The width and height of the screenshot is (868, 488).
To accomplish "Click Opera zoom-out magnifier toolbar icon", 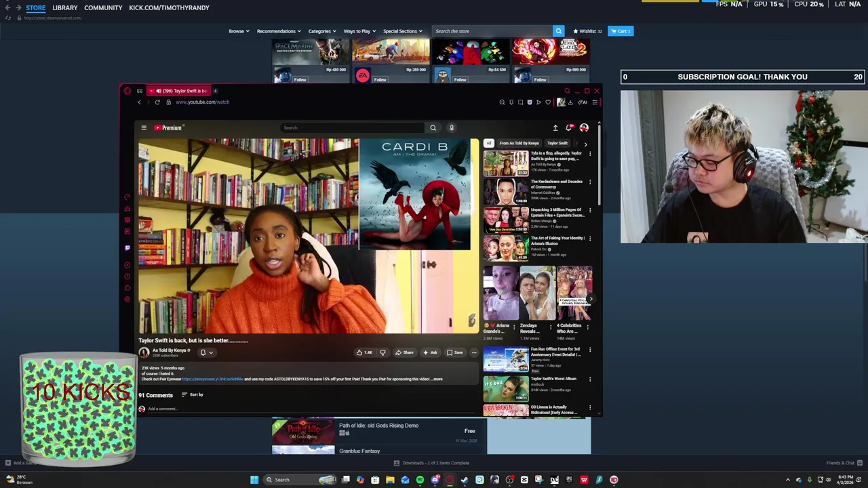I will point(502,102).
